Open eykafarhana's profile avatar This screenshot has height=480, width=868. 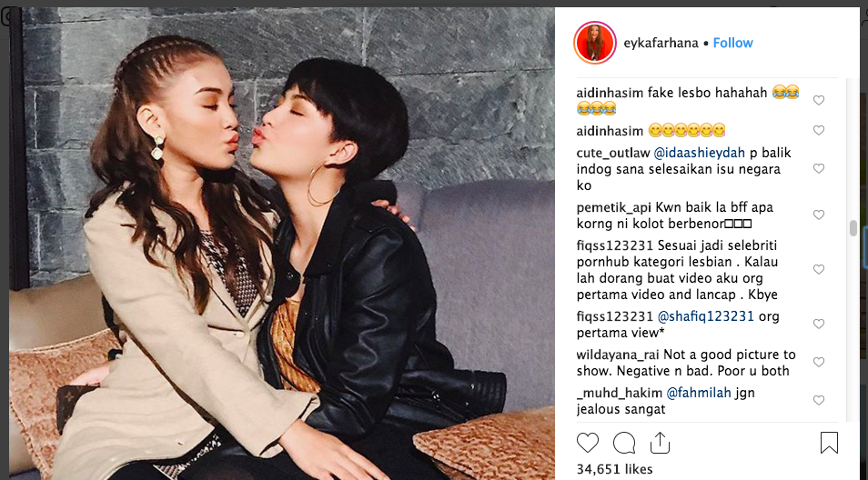595,43
